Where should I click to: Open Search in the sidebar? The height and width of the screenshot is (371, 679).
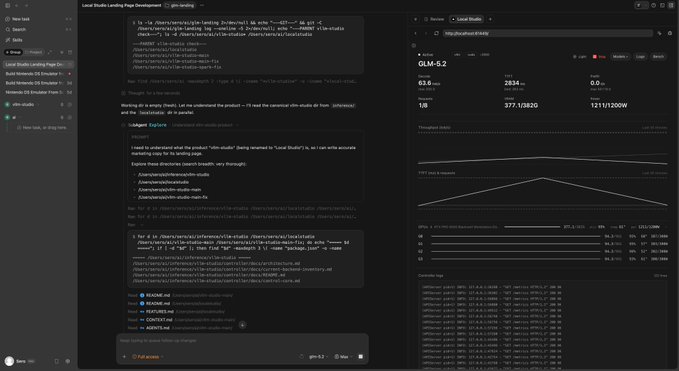tap(38, 29)
